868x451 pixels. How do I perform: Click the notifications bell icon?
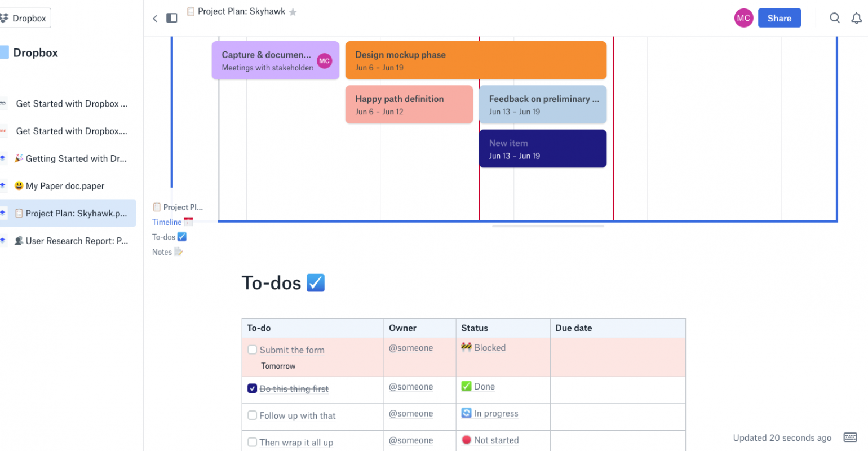(x=857, y=17)
